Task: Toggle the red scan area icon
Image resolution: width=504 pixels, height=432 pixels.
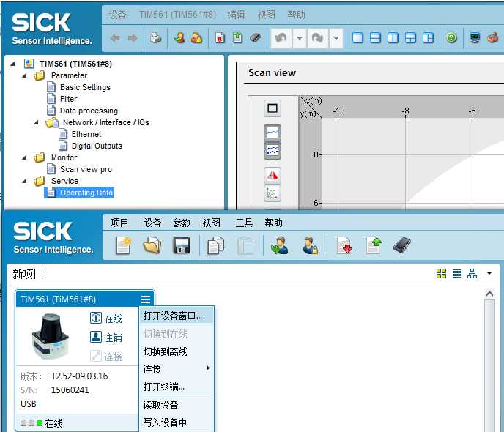Action: coord(273,176)
